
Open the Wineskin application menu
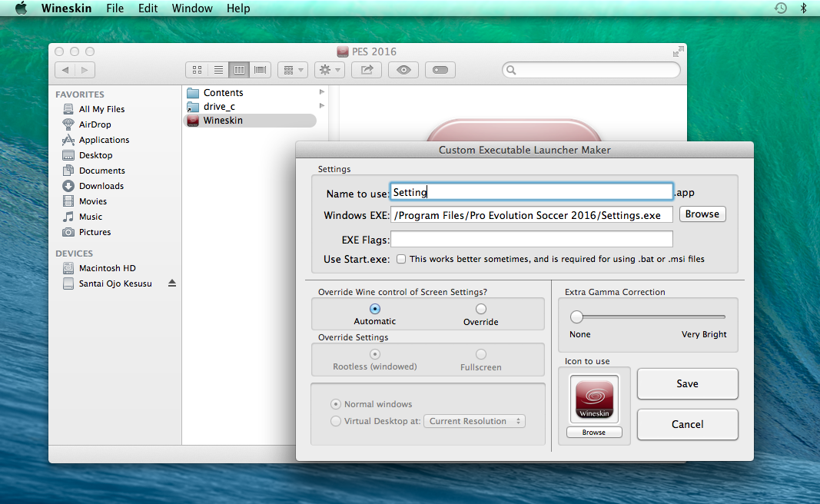click(66, 8)
